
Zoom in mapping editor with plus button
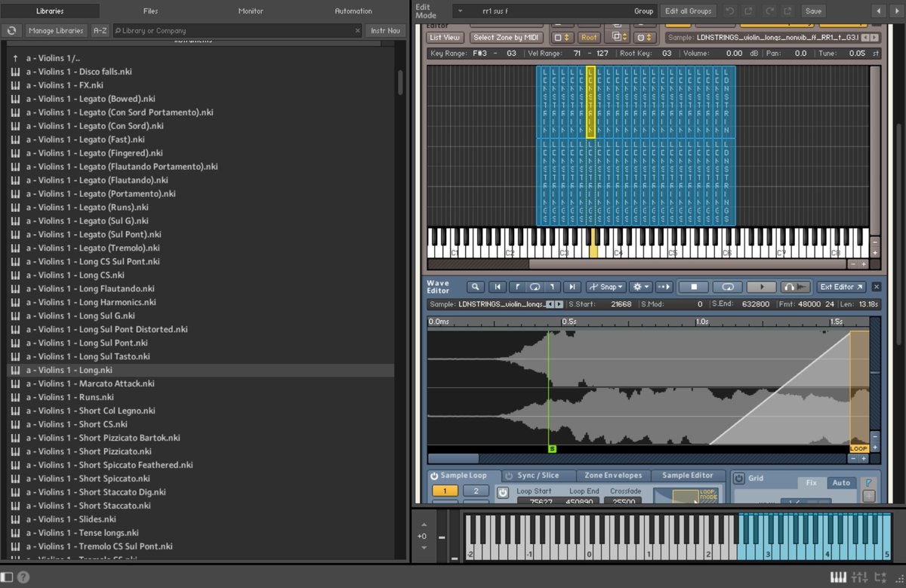pyautogui.click(x=864, y=264)
